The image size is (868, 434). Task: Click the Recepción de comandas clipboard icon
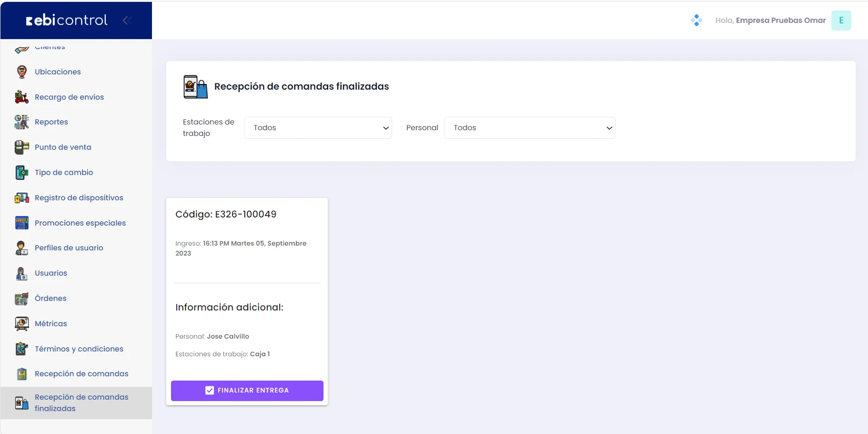coord(21,374)
